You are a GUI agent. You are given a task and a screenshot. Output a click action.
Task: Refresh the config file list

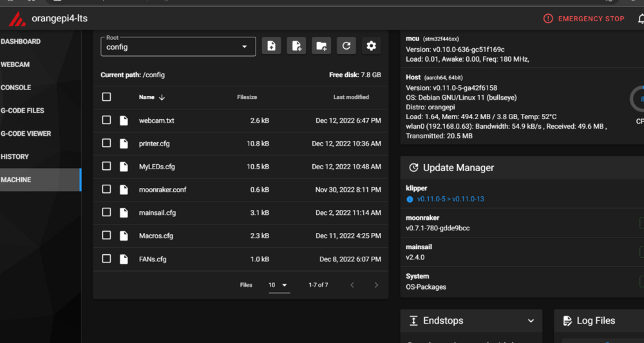[x=346, y=46]
